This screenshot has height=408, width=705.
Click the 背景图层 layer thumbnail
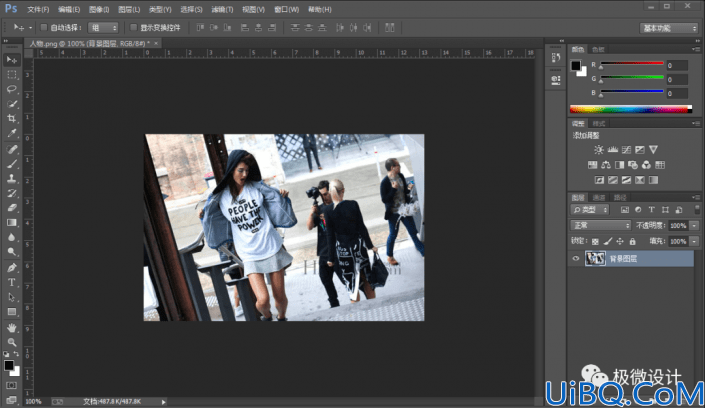595,259
